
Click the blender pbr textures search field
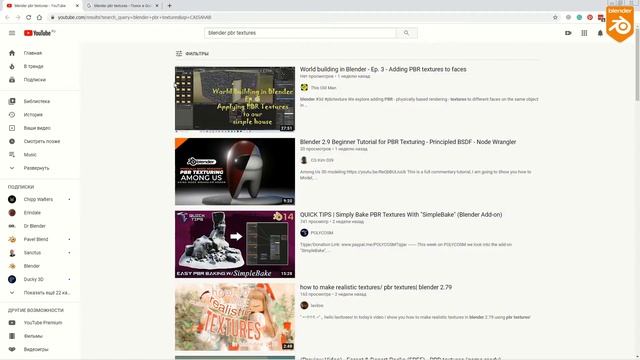click(300, 33)
